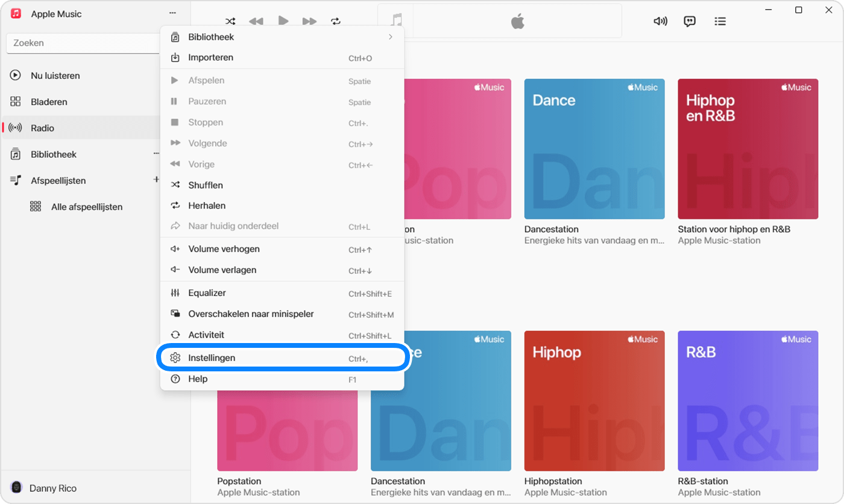This screenshot has height=504, width=844.
Task: Click the Apple Music app logo
Action: (16, 13)
